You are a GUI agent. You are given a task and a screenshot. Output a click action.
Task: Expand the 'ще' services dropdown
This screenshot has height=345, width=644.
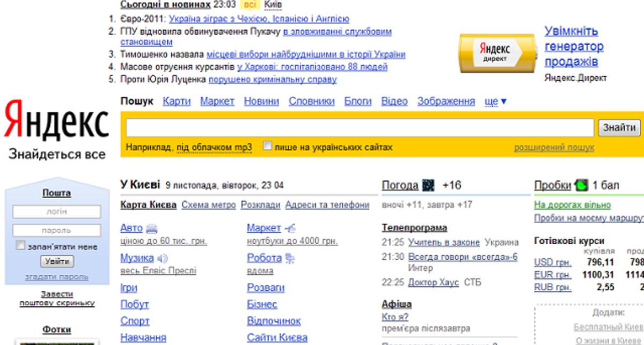pos(495,101)
